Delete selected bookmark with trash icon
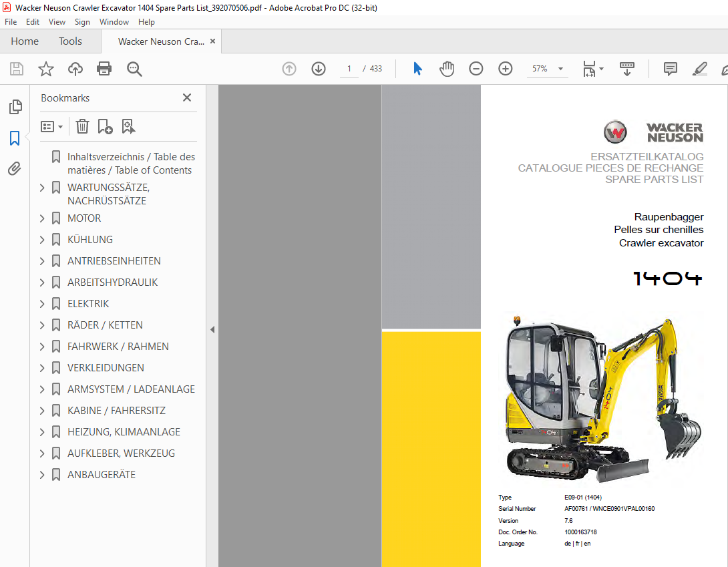The image size is (728, 567). (x=82, y=126)
